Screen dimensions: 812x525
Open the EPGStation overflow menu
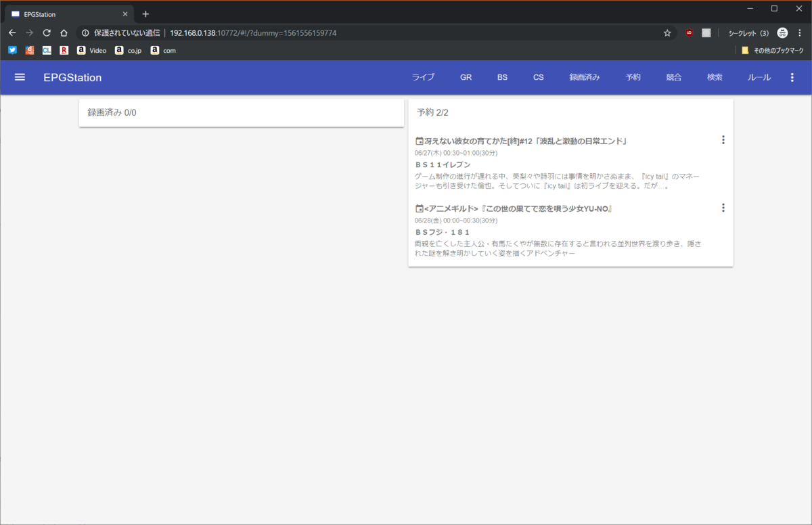click(792, 77)
